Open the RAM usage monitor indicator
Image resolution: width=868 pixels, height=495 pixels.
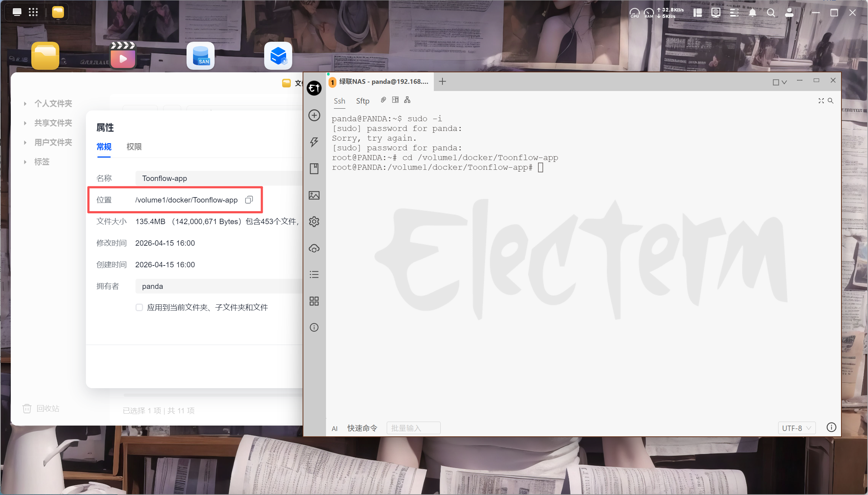649,13
